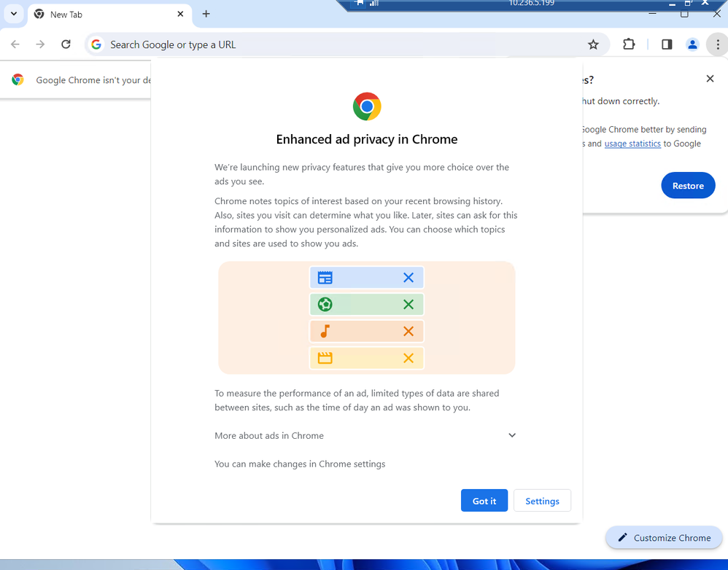The height and width of the screenshot is (570, 728).
Task: Open the tab search dropdown arrow
Action: (14, 14)
